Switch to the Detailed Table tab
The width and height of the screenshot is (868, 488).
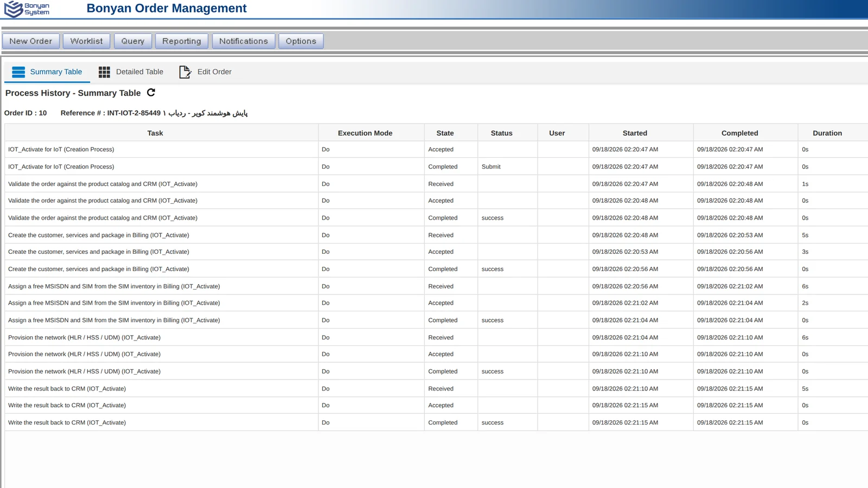coord(131,72)
